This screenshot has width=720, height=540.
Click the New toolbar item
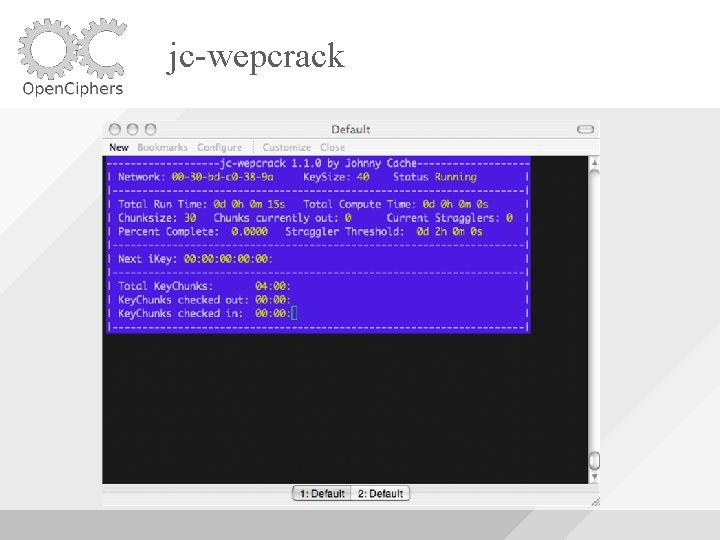click(118, 147)
